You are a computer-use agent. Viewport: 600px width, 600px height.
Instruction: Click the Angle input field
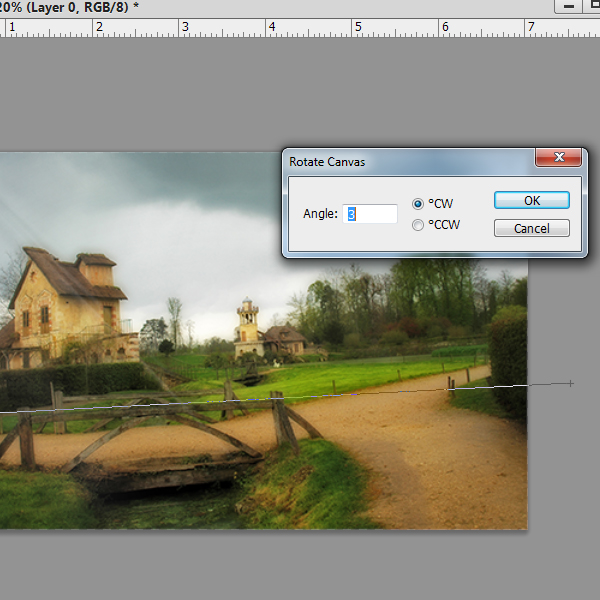point(370,214)
